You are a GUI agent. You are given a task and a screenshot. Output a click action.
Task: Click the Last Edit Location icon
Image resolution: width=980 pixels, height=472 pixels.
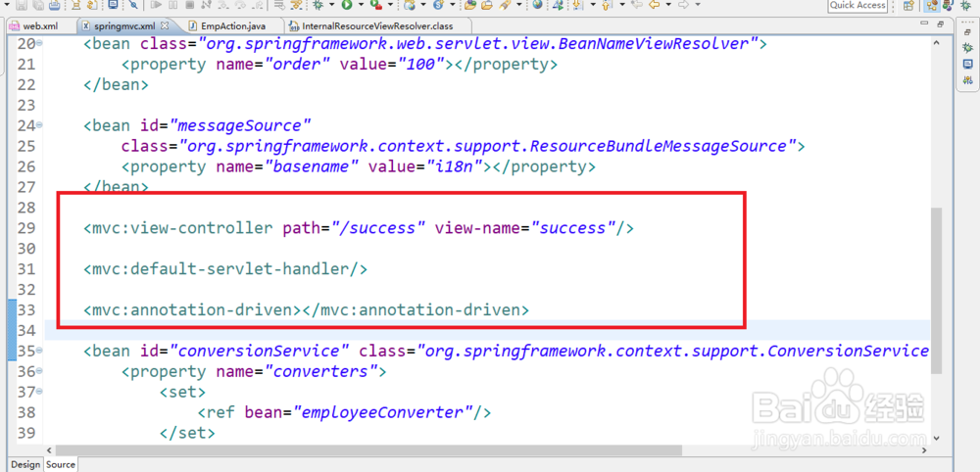point(637,5)
